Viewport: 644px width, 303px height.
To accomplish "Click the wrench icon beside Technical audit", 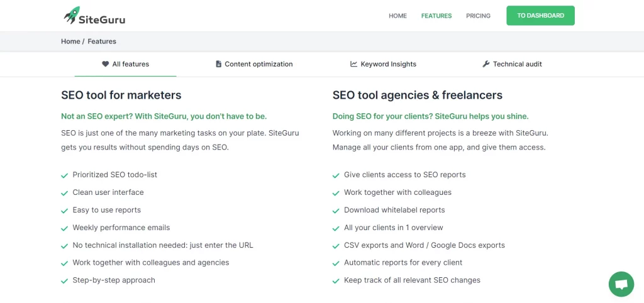I will (486, 64).
